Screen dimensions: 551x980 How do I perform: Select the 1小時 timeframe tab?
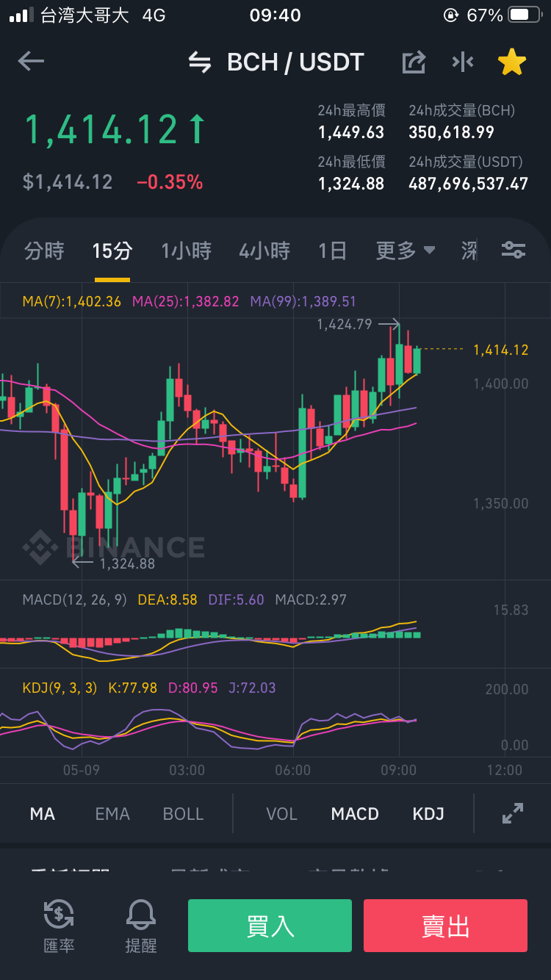(187, 251)
